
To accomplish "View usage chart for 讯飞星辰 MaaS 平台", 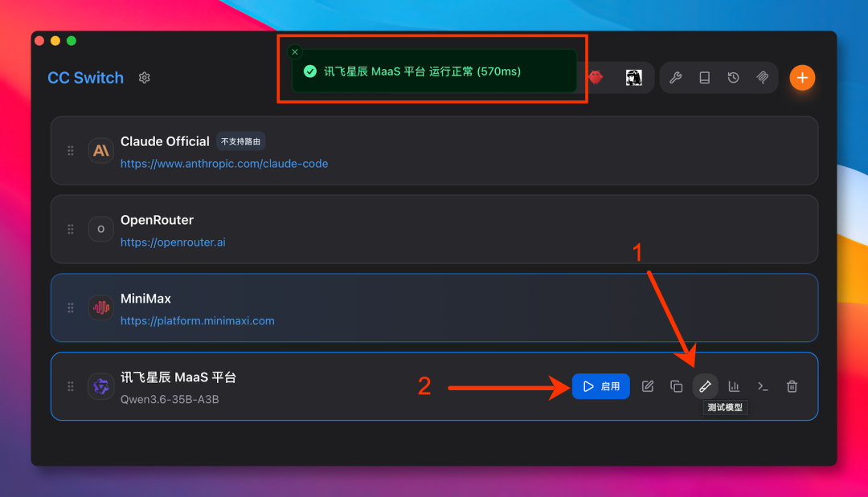I will tap(734, 386).
